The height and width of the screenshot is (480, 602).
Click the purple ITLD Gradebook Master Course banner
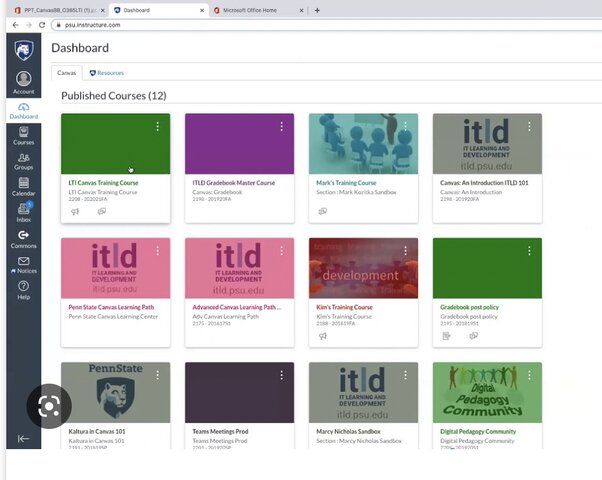pos(240,144)
